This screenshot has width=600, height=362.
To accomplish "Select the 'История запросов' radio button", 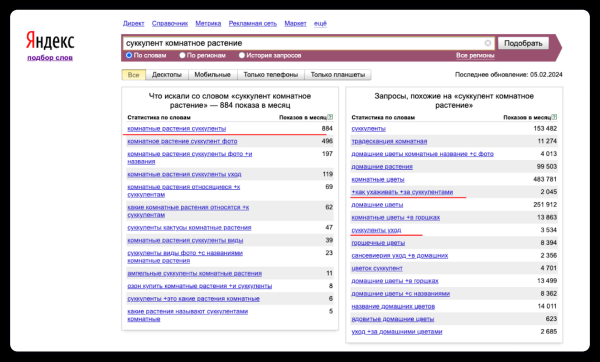I will (242, 55).
